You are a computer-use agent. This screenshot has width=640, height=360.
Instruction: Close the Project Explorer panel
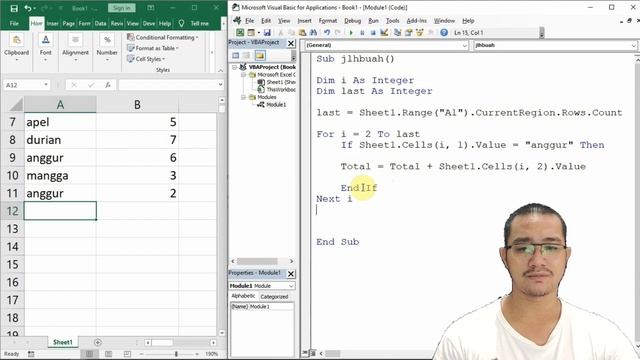(x=291, y=43)
